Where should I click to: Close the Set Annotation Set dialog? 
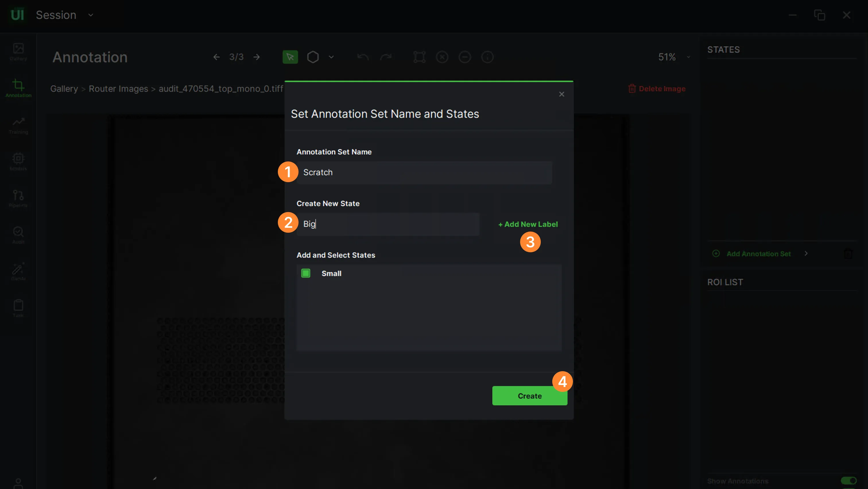point(562,95)
